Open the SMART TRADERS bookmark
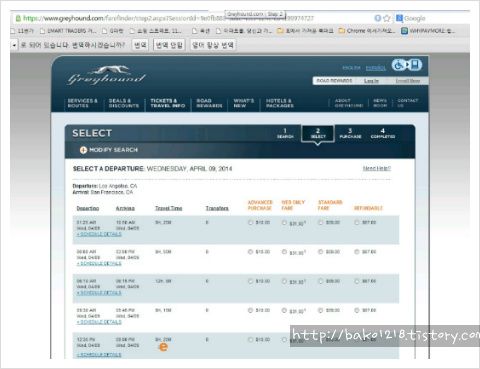The width and height of the screenshot is (480, 369). point(68,31)
